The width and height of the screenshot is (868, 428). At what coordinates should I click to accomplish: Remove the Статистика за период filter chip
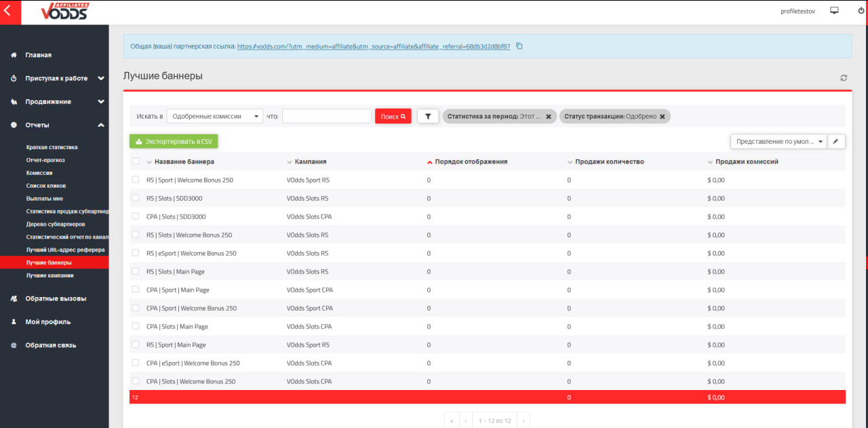point(549,117)
